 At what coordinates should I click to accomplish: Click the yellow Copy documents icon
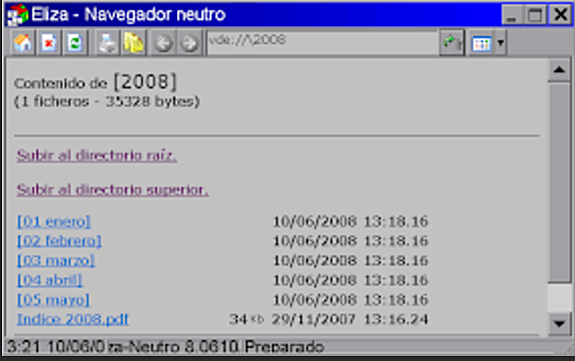[x=133, y=43]
